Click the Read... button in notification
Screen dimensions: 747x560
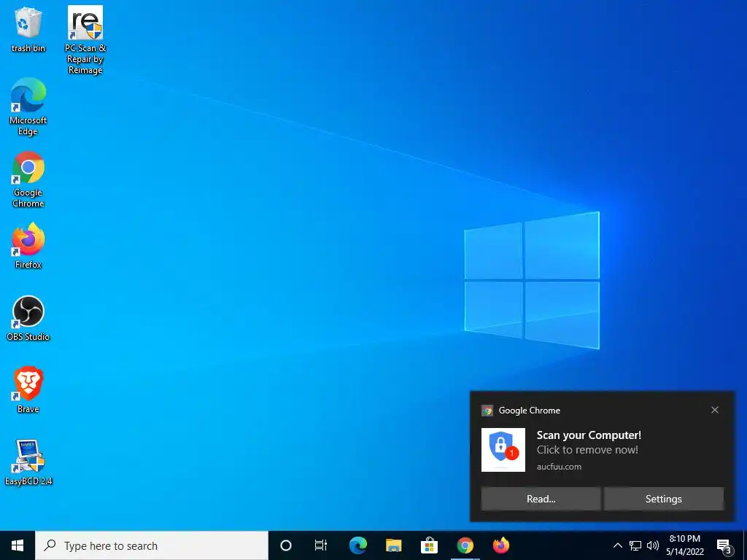(541, 499)
